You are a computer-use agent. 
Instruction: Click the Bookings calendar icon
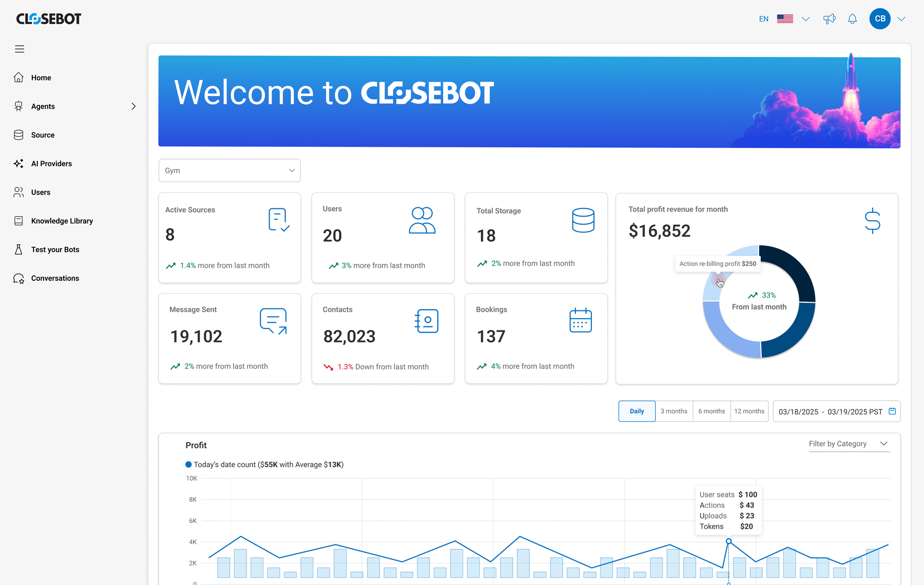580,320
